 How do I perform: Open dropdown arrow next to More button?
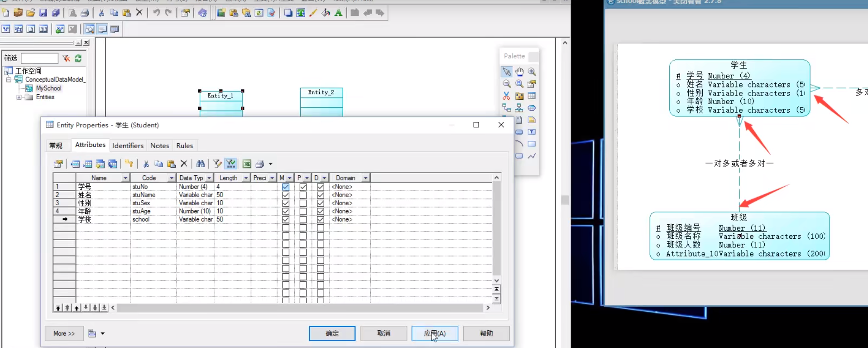[103, 333]
